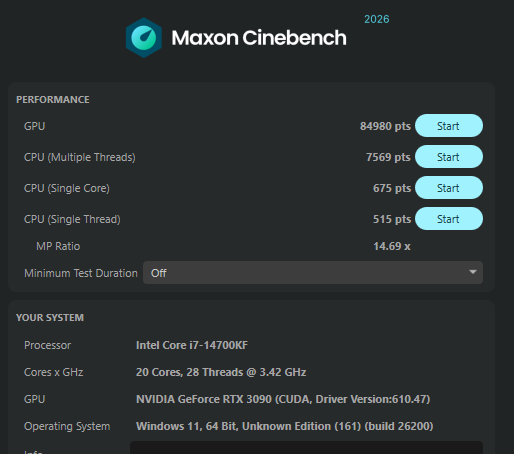The image size is (514, 454).
Task: Click the Windows 11 operating system value
Action: [x=285, y=426]
